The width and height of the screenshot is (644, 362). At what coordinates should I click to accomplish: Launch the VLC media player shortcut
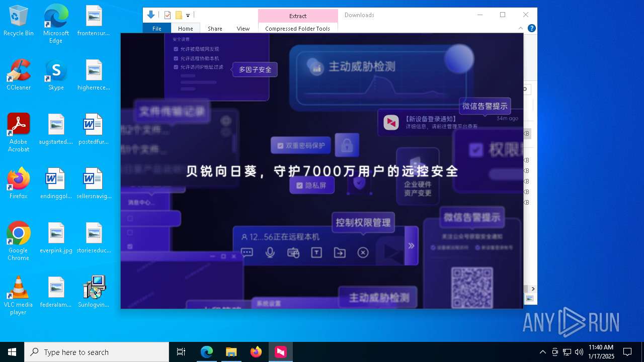(19, 296)
